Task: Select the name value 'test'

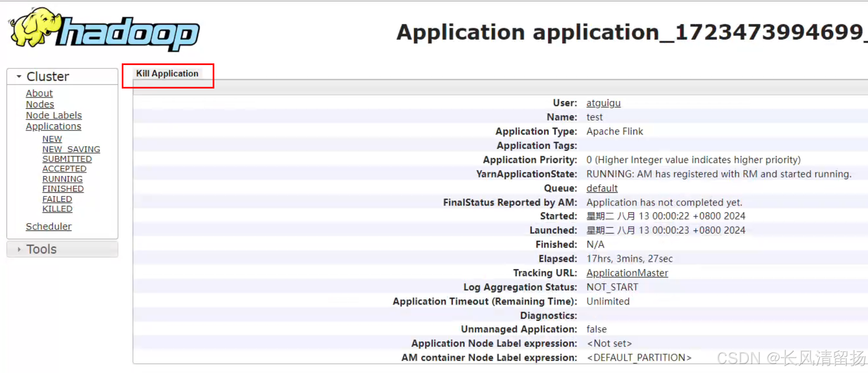Action: click(594, 117)
